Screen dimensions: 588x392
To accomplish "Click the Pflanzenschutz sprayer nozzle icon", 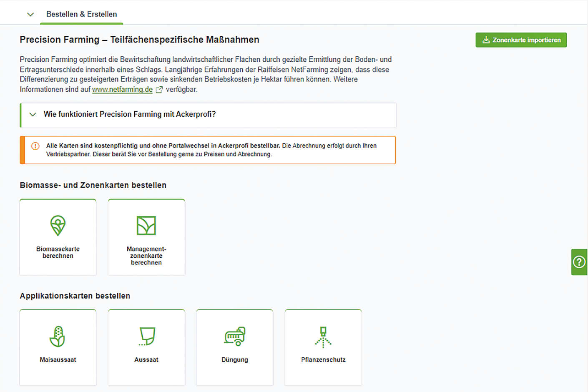I will (323, 337).
